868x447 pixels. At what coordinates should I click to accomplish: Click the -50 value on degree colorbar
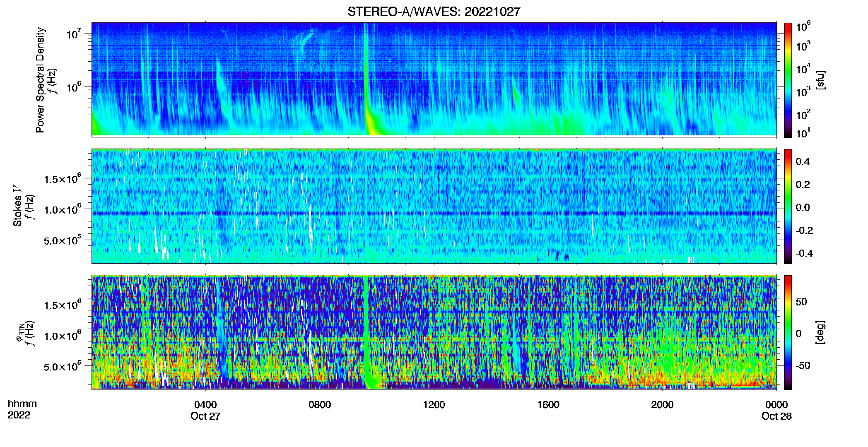803,365
